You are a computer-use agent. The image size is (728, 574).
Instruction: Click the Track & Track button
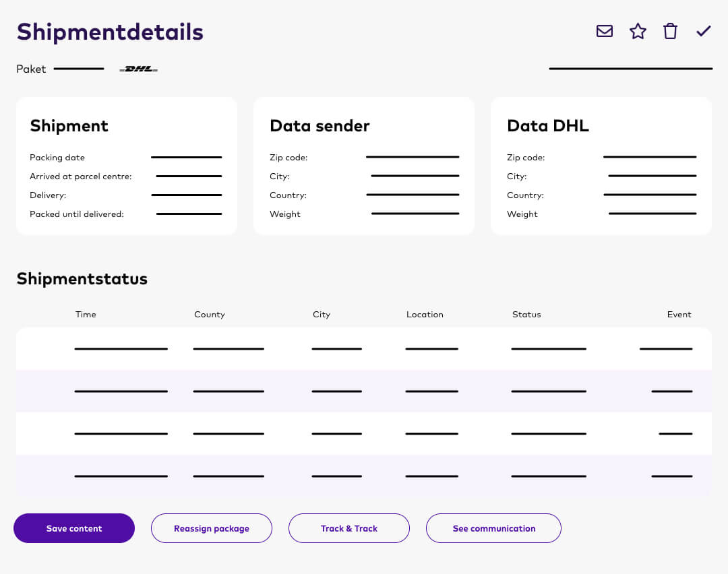click(x=349, y=528)
